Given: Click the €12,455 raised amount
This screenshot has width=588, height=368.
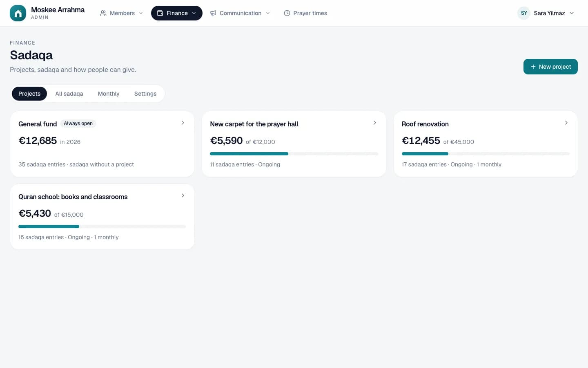Looking at the screenshot, I should click(421, 141).
